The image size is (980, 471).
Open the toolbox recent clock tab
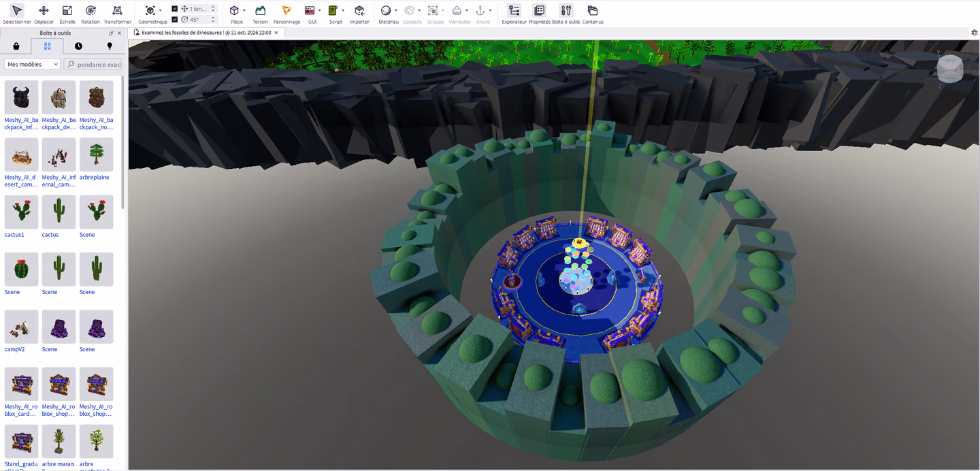(78, 46)
